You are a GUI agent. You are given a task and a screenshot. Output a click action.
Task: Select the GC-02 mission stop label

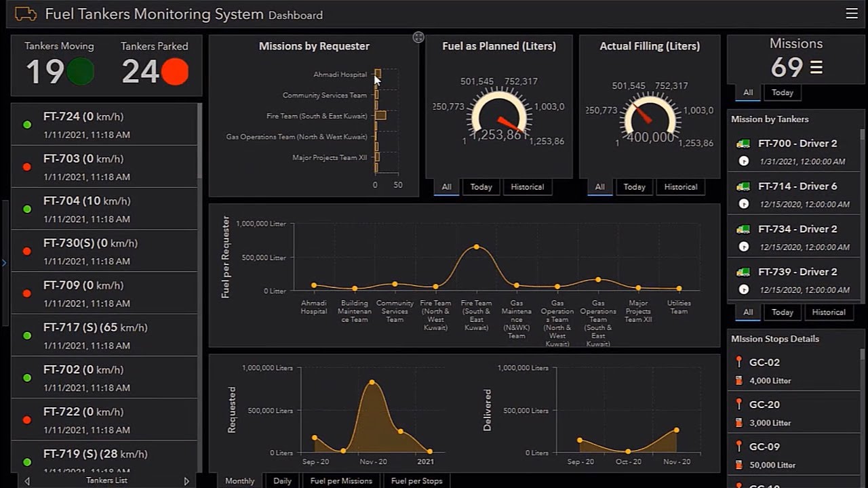764,363
